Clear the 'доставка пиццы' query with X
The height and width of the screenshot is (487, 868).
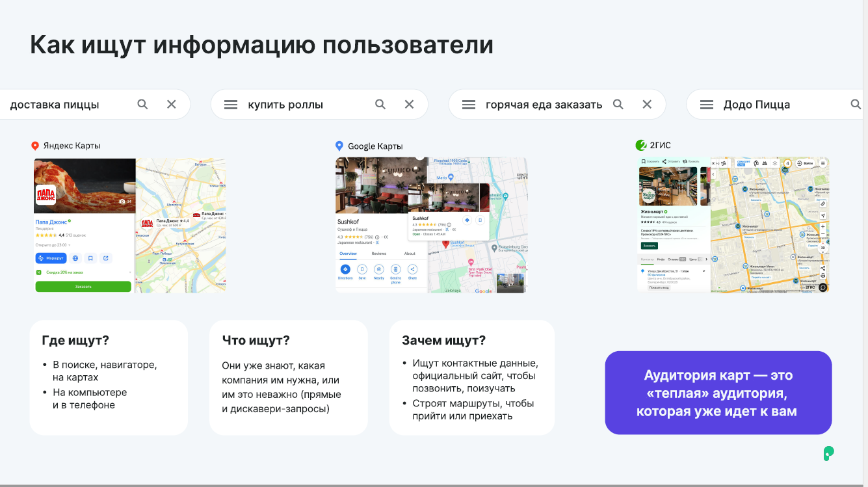172,104
